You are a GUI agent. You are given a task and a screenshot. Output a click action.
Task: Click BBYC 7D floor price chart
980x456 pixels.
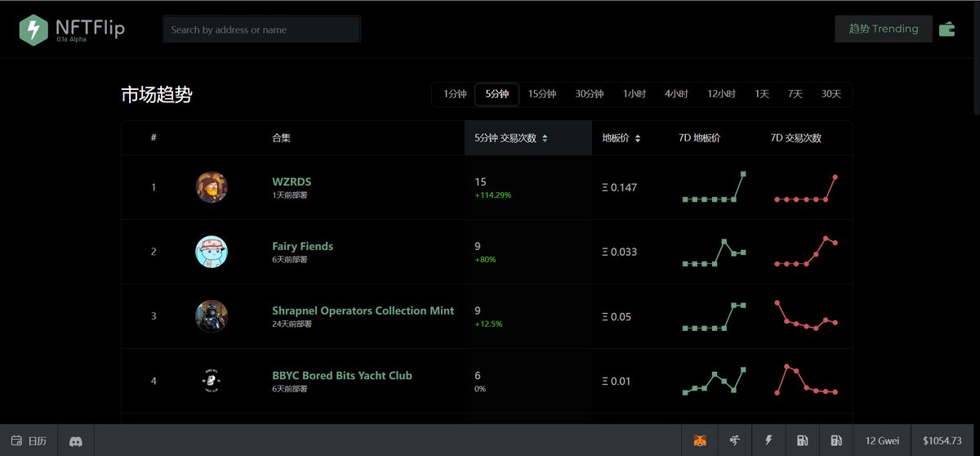[x=714, y=381]
